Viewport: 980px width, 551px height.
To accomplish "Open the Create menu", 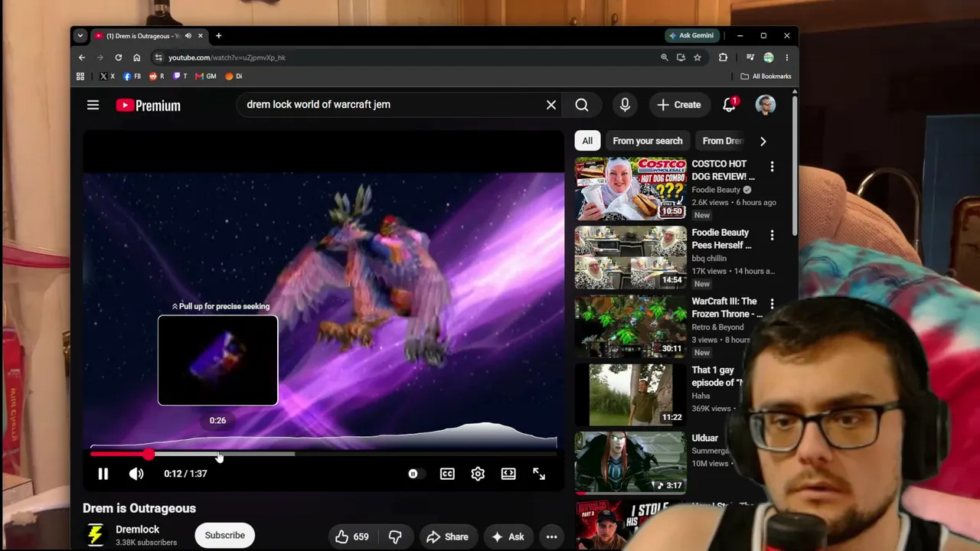I will [x=678, y=105].
